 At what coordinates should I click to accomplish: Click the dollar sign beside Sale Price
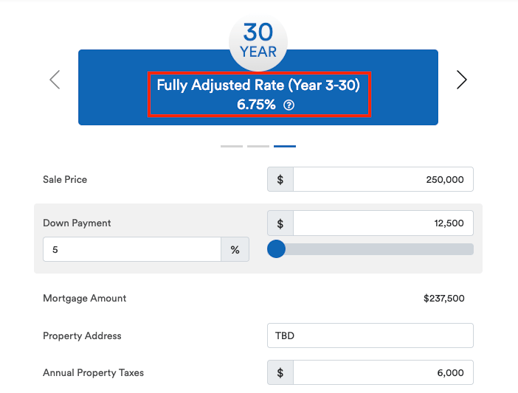280,179
